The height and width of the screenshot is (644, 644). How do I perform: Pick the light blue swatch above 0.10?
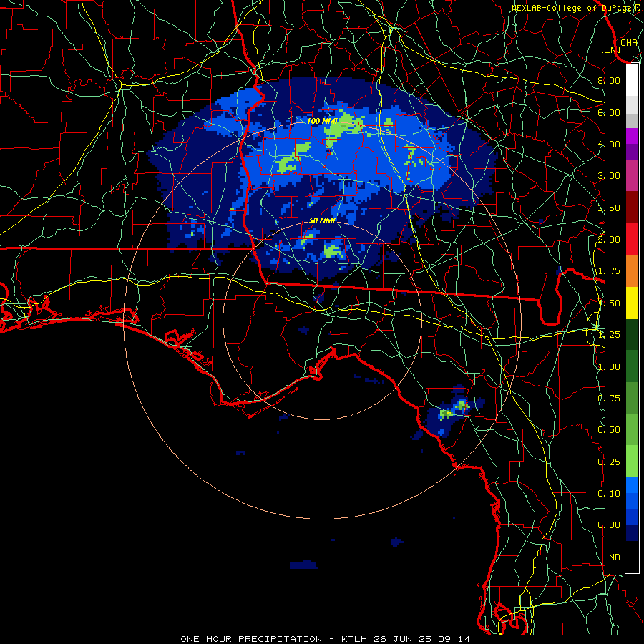point(632,485)
